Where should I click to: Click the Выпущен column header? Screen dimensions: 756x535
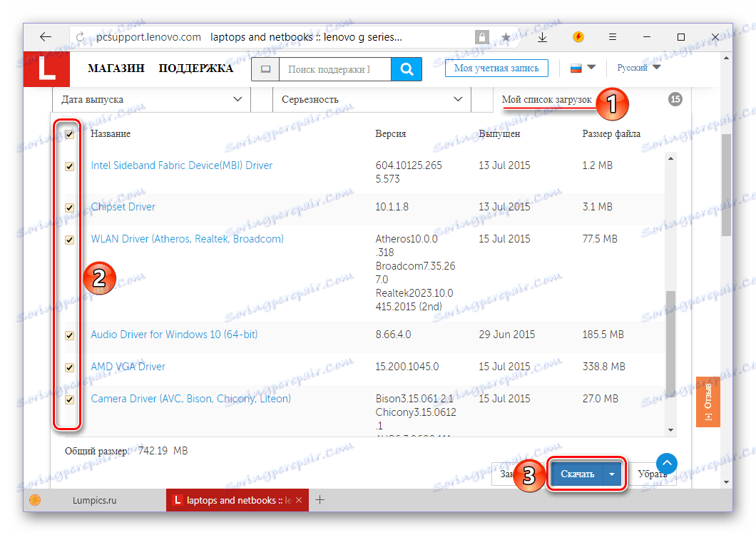[x=499, y=133]
